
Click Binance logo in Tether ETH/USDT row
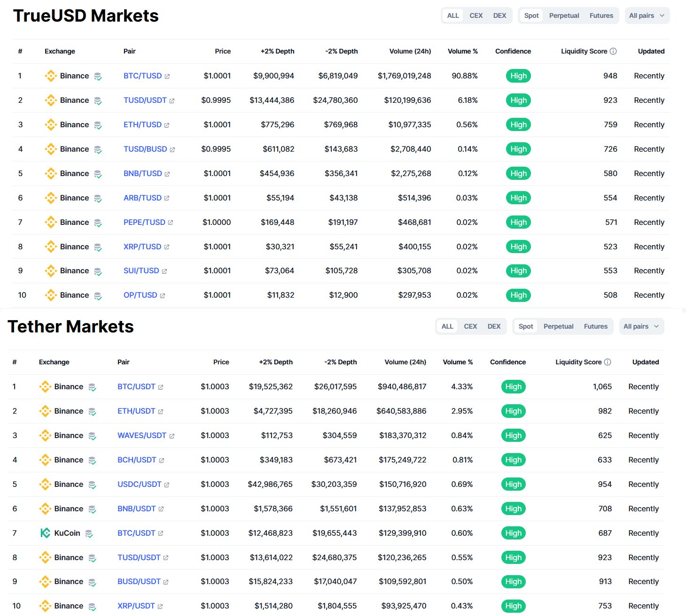(x=45, y=411)
